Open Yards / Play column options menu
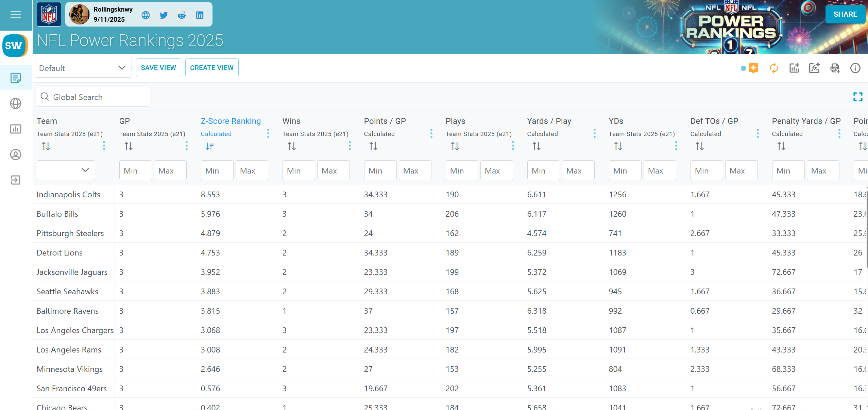Viewport: 868px width, 410px height. [x=595, y=133]
